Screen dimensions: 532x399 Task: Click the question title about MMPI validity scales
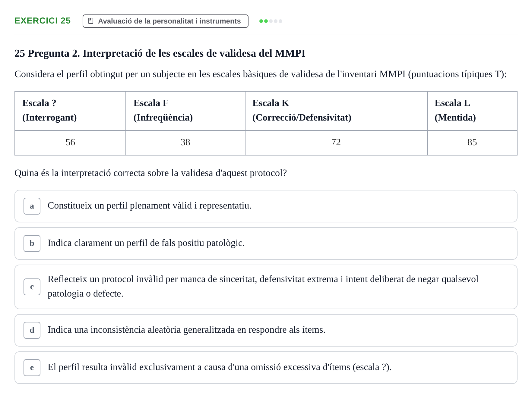tap(160, 53)
